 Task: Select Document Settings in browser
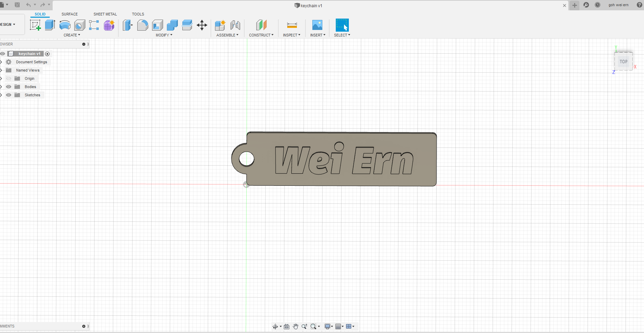tap(32, 62)
